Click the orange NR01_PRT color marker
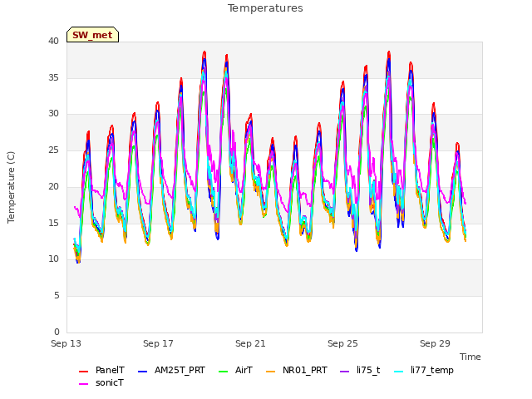 [x=271, y=372]
